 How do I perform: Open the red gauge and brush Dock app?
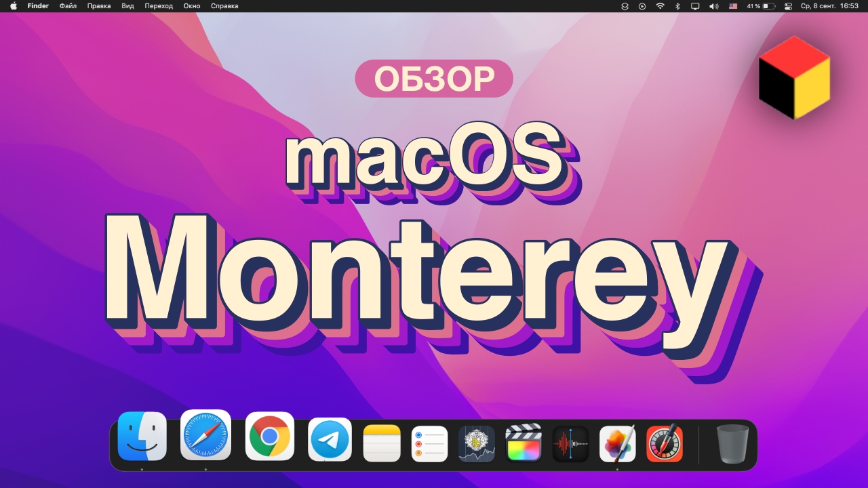tap(665, 443)
